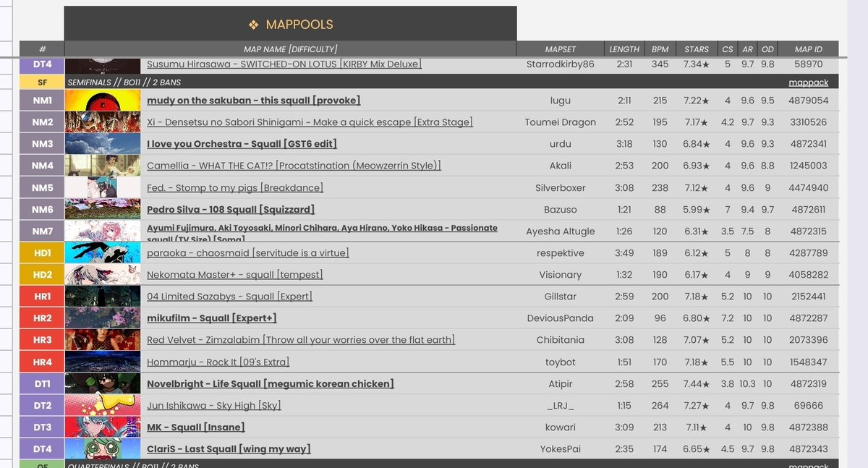Select mapset cell YokesPai
Screen dimensions: 868x468
561,449
